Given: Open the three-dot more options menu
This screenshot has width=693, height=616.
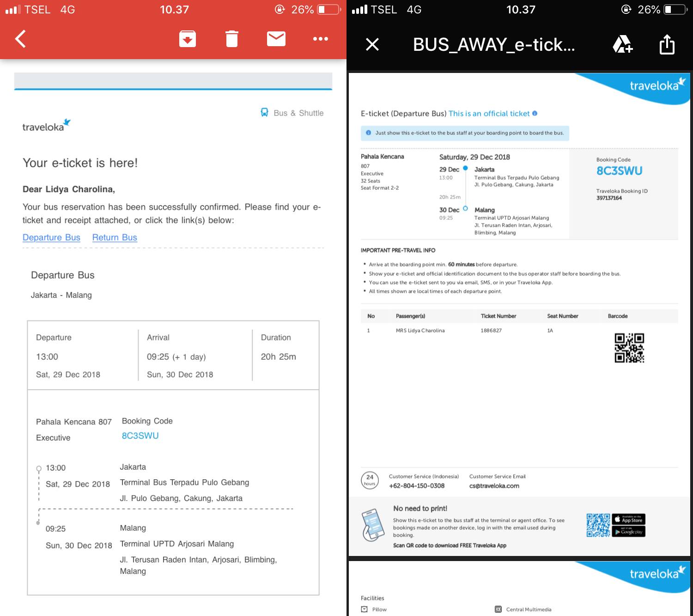Looking at the screenshot, I should 321,39.
